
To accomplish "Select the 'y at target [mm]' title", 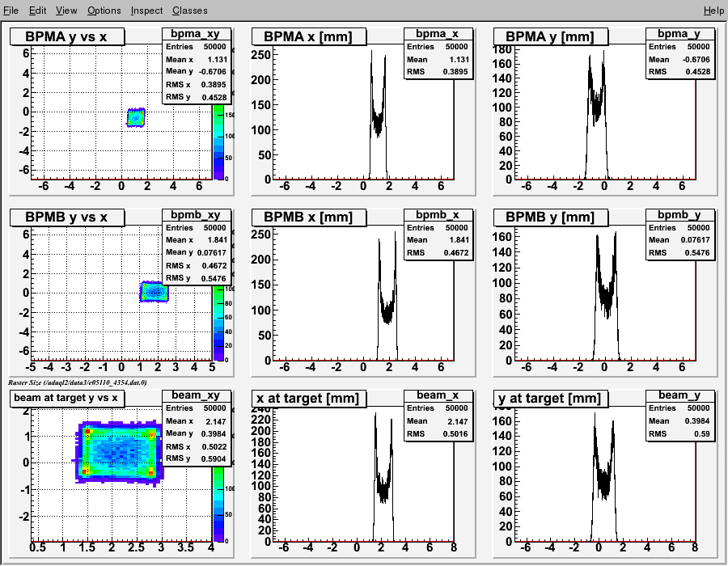I will pos(551,398).
